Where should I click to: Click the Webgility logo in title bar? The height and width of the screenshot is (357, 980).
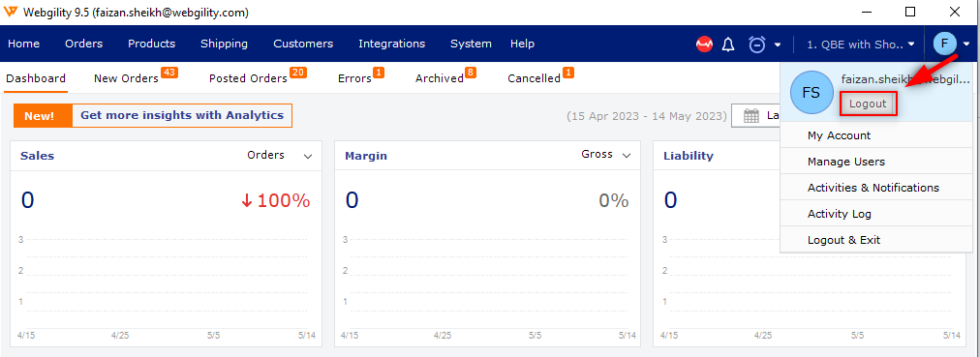[x=11, y=12]
